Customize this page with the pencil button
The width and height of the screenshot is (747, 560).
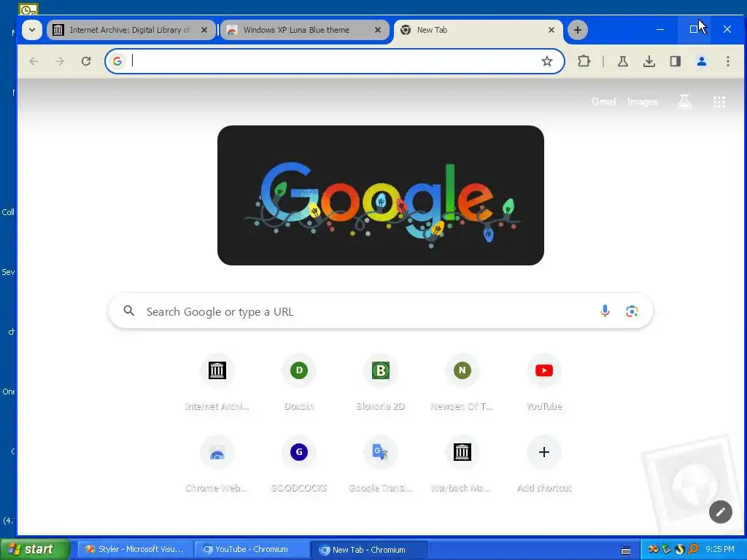[720, 512]
